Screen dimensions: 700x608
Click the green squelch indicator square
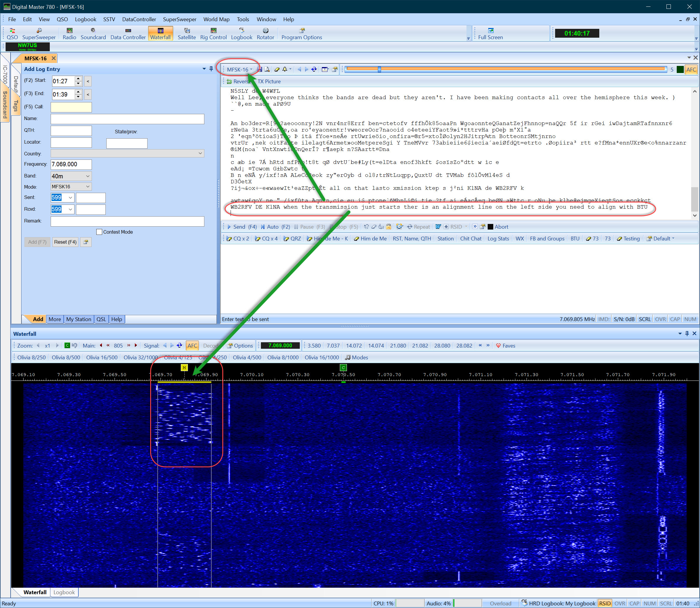(x=680, y=69)
